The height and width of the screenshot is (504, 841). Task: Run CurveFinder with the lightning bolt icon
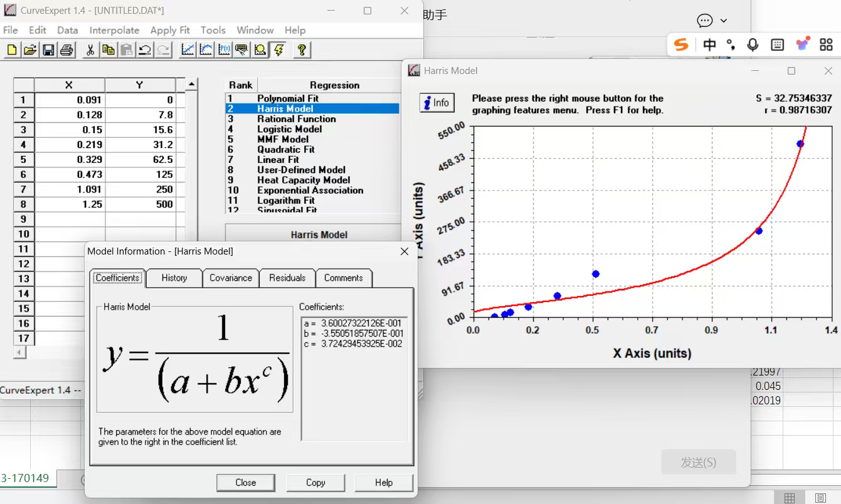pyautogui.click(x=278, y=50)
